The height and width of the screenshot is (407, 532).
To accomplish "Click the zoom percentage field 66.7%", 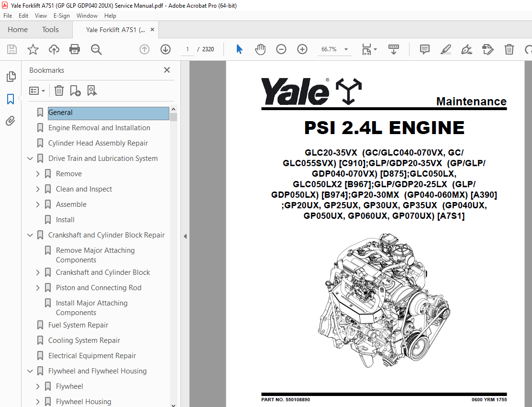I will [329, 50].
